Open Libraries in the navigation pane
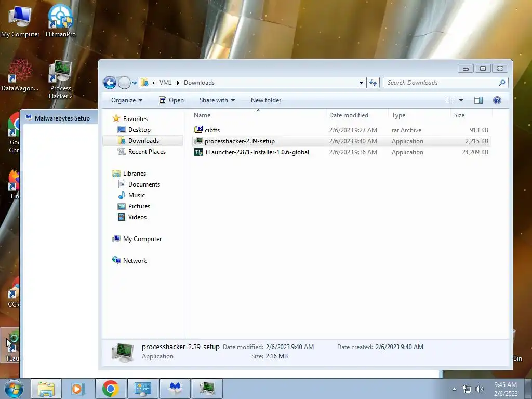 [x=129, y=174]
